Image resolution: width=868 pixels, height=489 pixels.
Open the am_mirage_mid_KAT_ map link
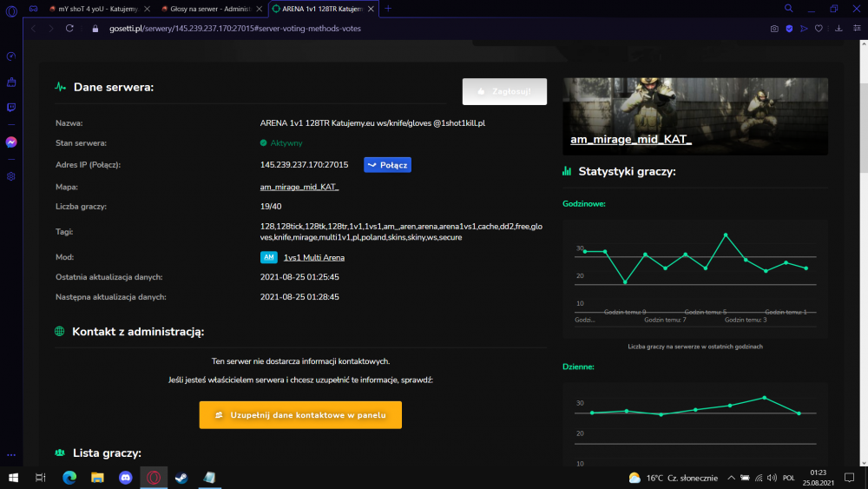299,188
